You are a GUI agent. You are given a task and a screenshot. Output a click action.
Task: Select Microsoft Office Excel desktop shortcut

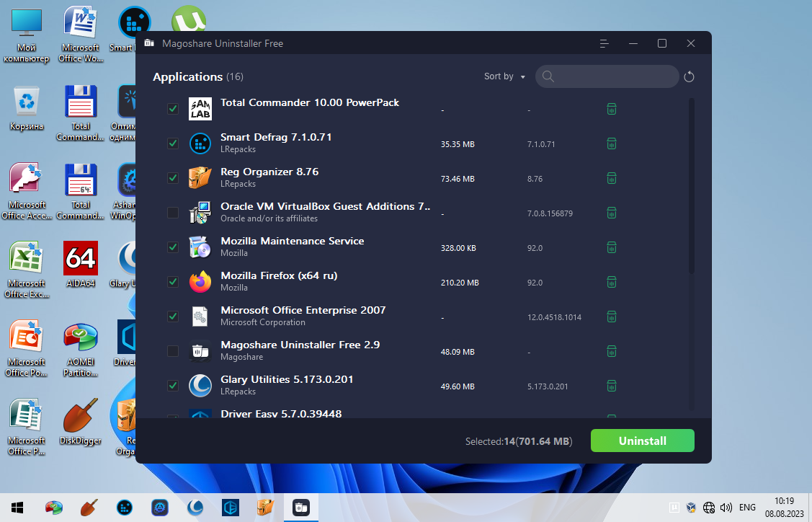coord(27,270)
